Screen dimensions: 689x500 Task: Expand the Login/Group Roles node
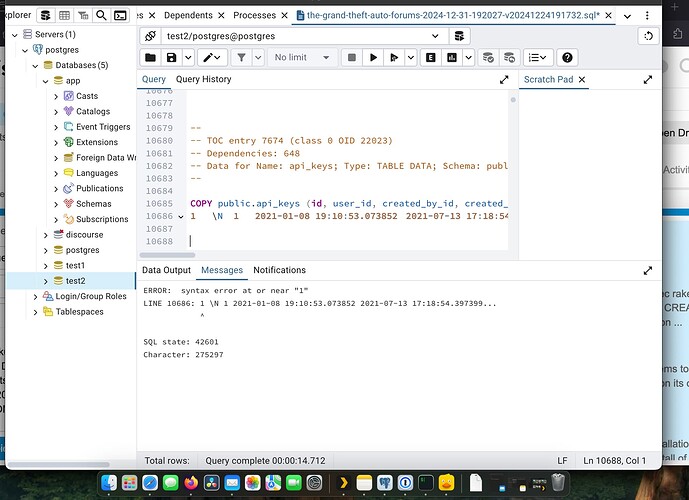[x=36, y=297]
